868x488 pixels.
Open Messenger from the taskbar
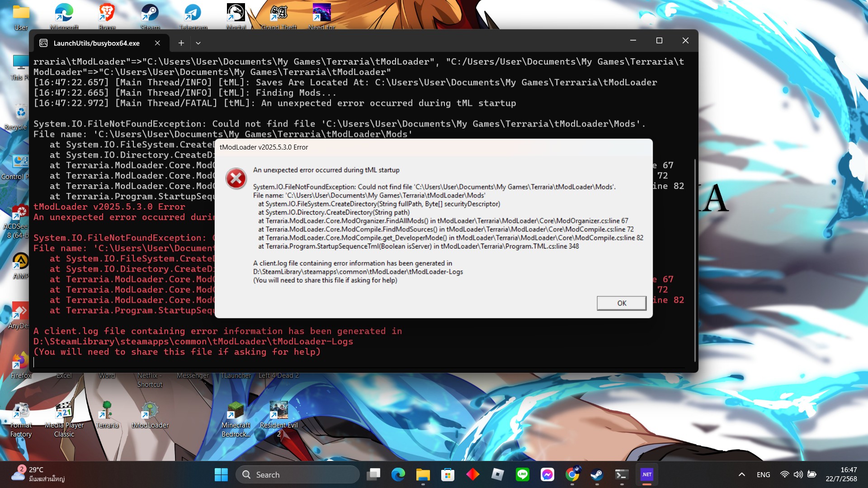pos(547,474)
